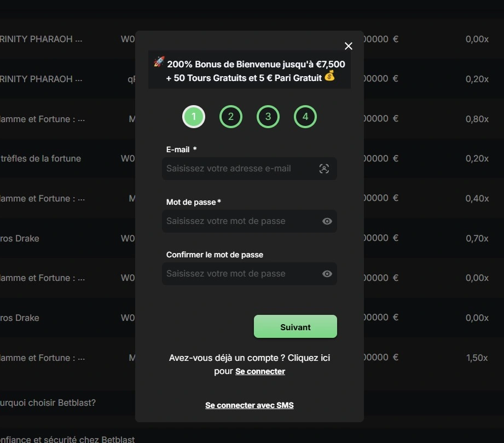The image size is (504, 443).
Task: Click the 0,80x multiplier value
Action: coord(477,119)
